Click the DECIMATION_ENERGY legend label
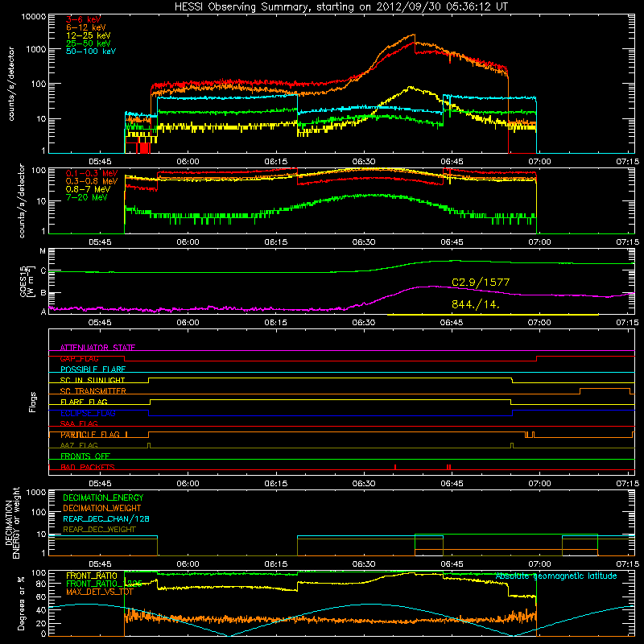Viewport: 644px width, 644px height. point(103,497)
